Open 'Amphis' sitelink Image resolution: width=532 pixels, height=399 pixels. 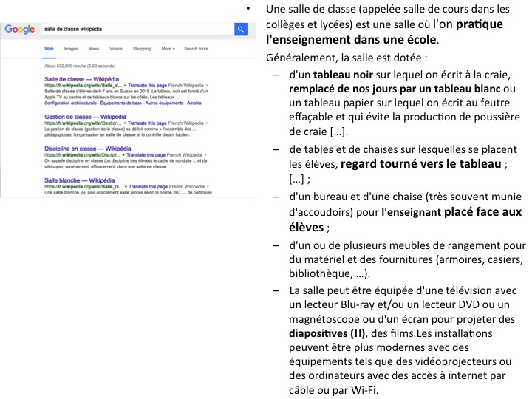(194, 103)
